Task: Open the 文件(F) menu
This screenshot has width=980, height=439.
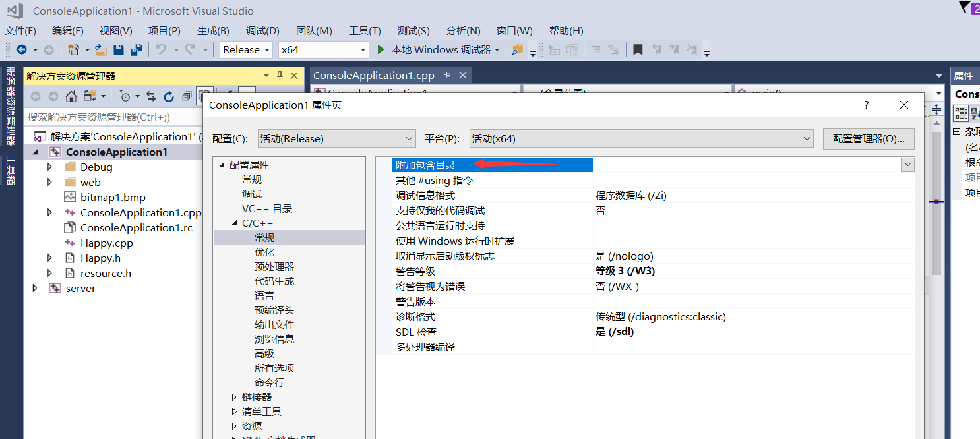Action: pos(20,31)
